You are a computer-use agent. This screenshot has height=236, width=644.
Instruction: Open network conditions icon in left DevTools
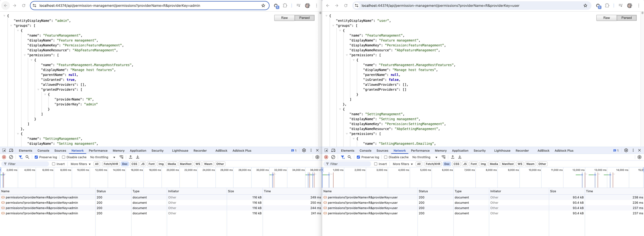[x=122, y=157]
